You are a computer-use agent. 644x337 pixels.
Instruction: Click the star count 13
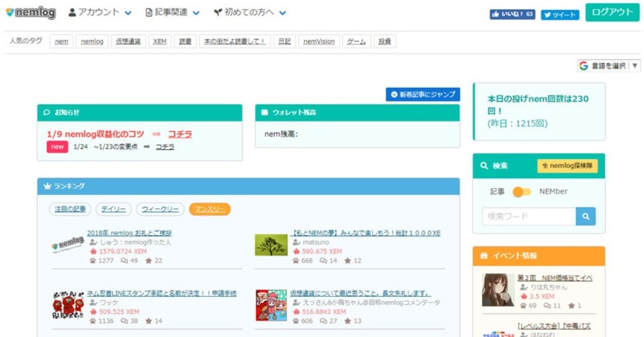coord(353,321)
